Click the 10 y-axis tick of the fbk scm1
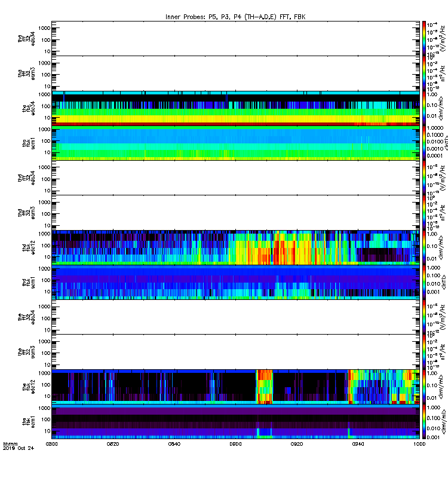 click(x=48, y=431)
